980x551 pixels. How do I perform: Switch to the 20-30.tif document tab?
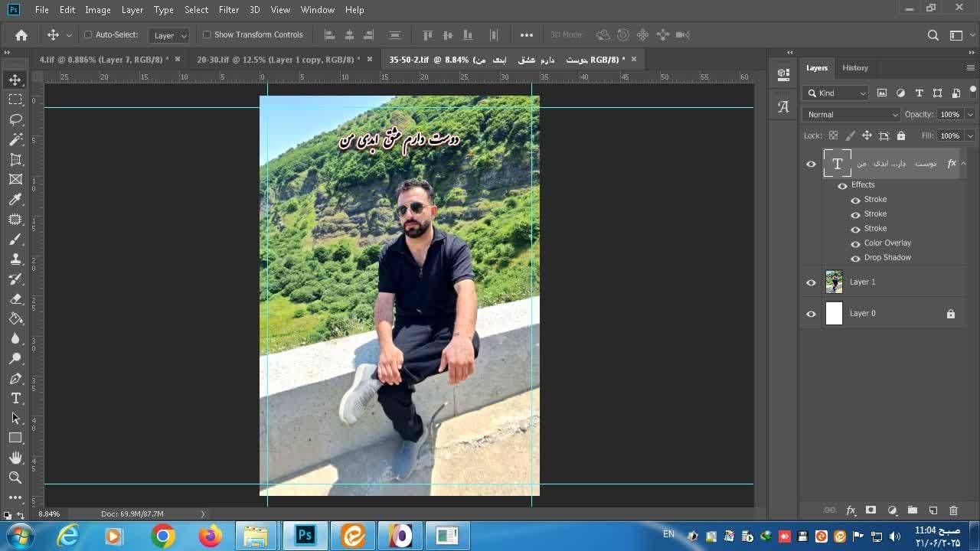(x=278, y=60)
